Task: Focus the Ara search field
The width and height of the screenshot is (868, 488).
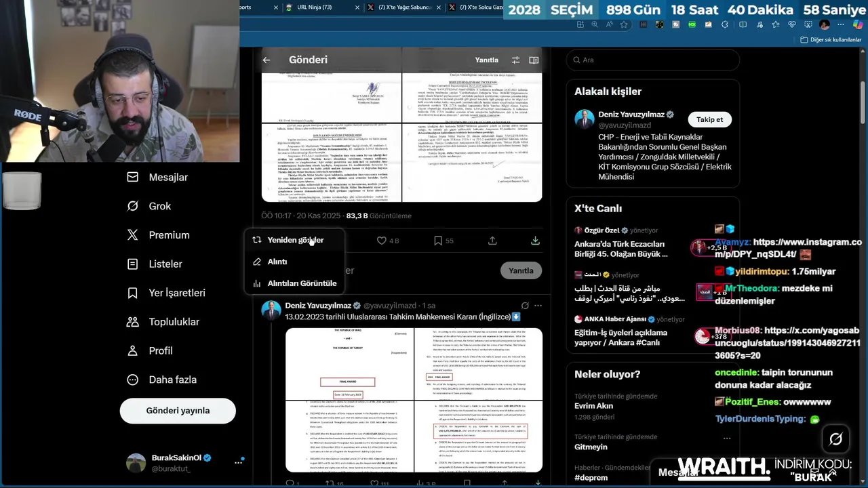Action: tap(653, 60)
